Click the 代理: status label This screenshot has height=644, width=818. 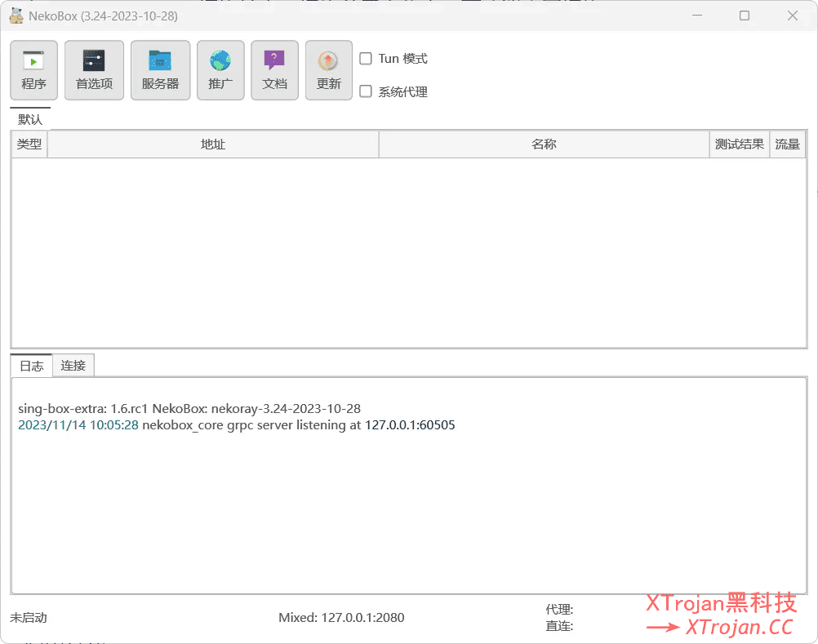pos(559,609)
